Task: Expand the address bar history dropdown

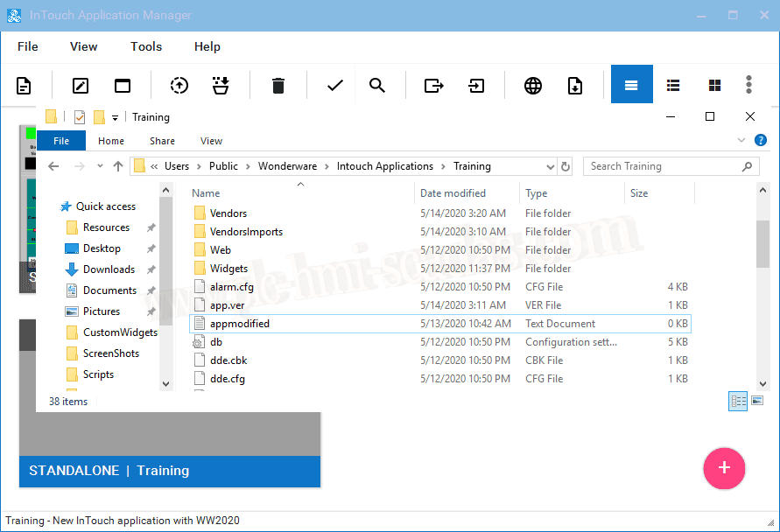Action: point(550,166)
